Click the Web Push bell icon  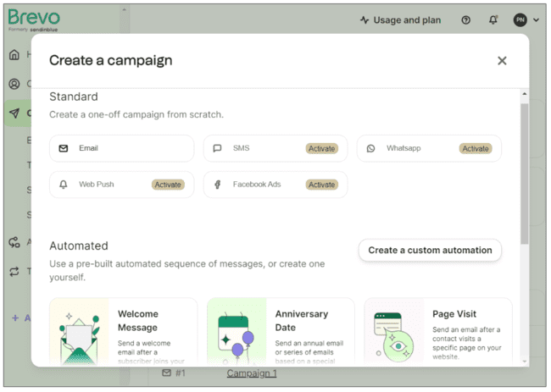tap(64, 185)
